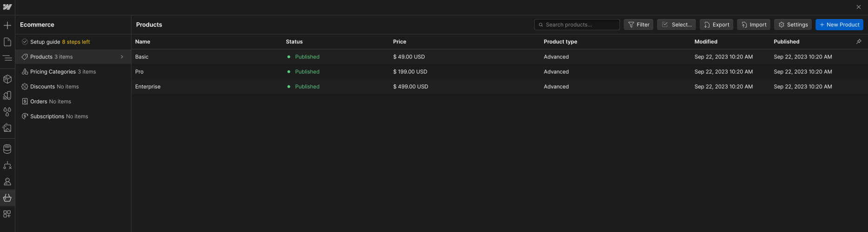Click the Import button

pyautogui.click(x=753, y=25)
